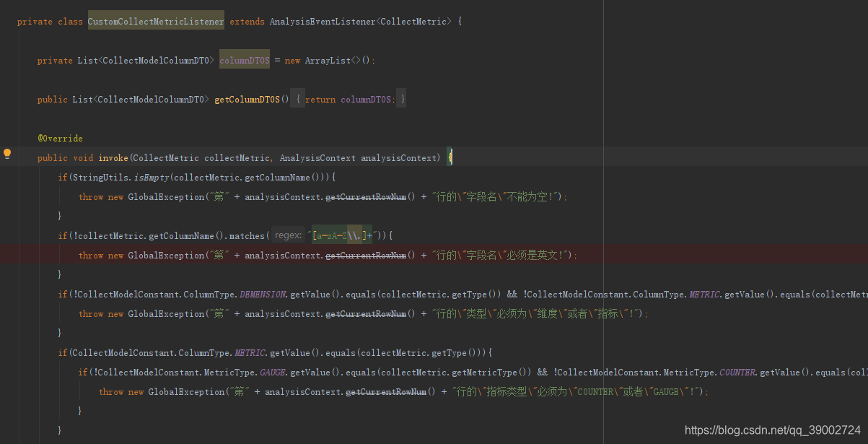Click AnalysisEventListener in the class declaration
Image resolution: width=868 pixels, height=444 pixels.
click(323, 22)
